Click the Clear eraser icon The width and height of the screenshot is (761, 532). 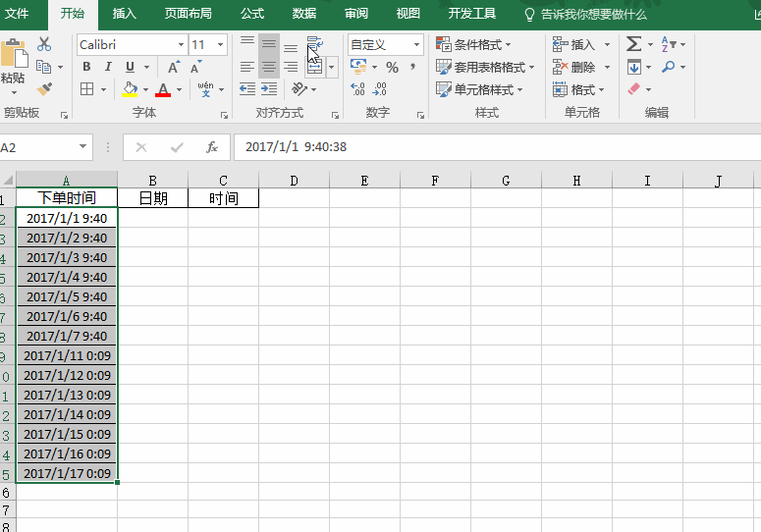click(634, 89)
